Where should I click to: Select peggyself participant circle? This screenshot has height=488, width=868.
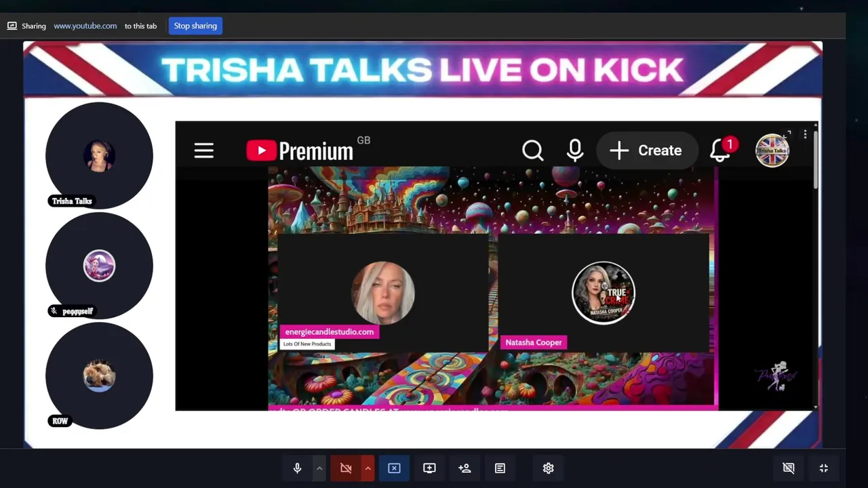(99, 266)
